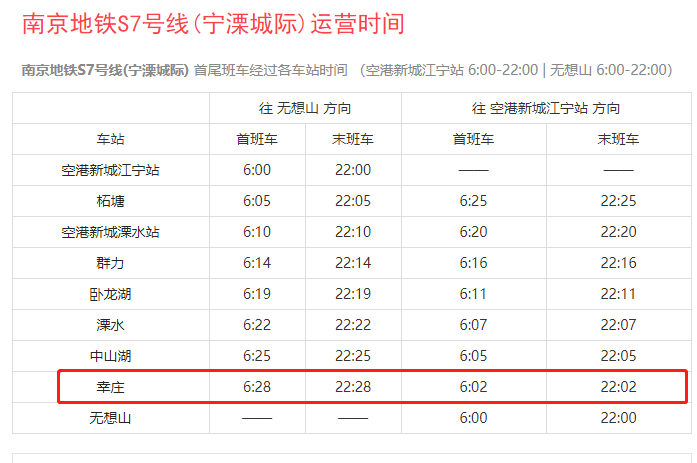Select the 溧水 station cell
This screenshot has height=463, width=697.
click(110, 325)
